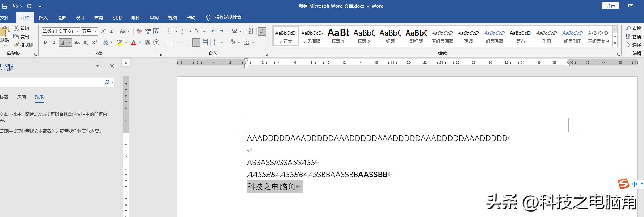Screen dimensions: 644x217
Task: Apply character shading icon
Action: tap(148, 42)
